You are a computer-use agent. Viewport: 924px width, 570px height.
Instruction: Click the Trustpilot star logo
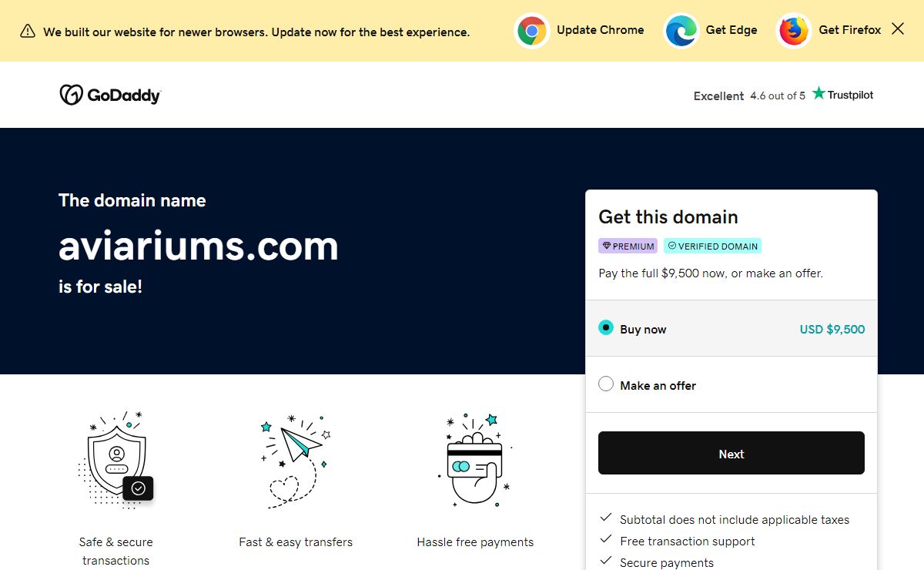[819, 93]
